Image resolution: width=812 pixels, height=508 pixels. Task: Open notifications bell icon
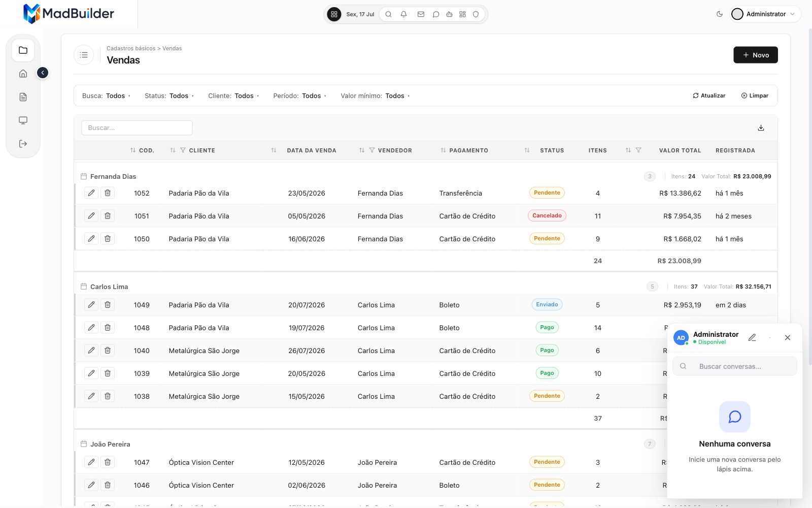click(x=403, y=14)
